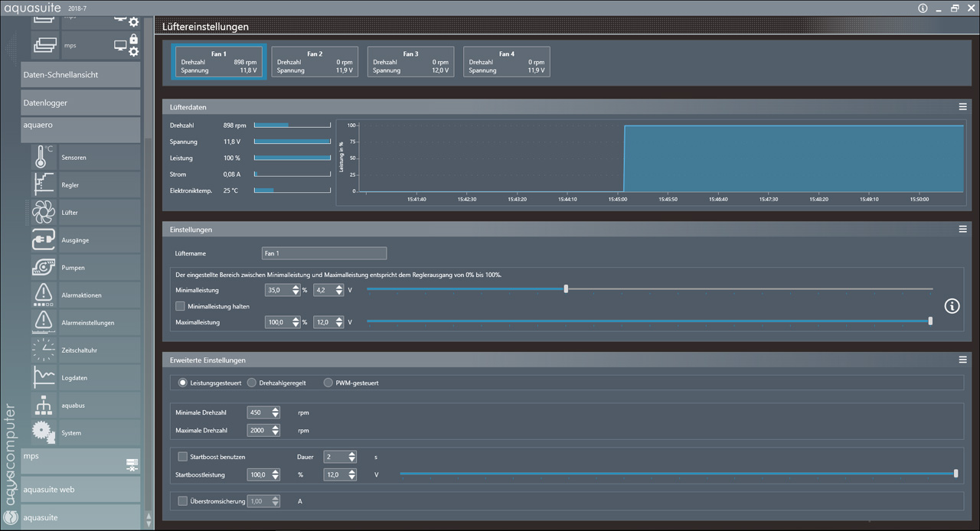Open the Alarmaktionen warning icon
The height and width of the screenshot is (531, 980).
coord(43,295)
